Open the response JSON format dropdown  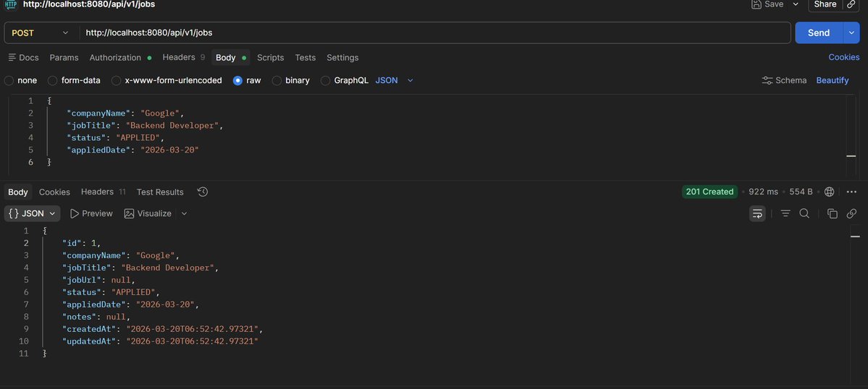(32, 213)
